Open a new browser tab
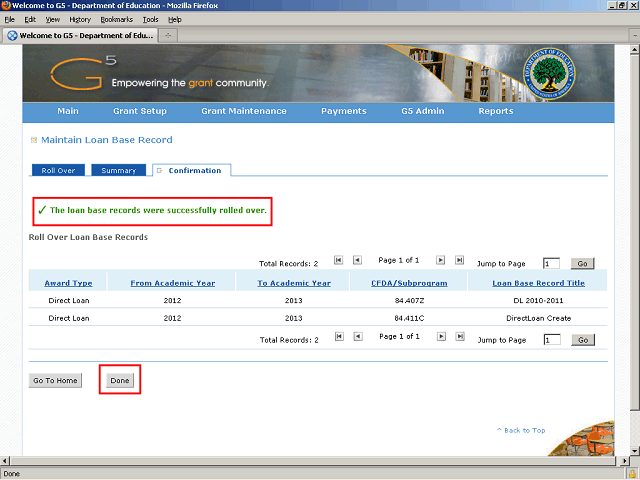The image size is (640, 480). (x=168, y=36)
